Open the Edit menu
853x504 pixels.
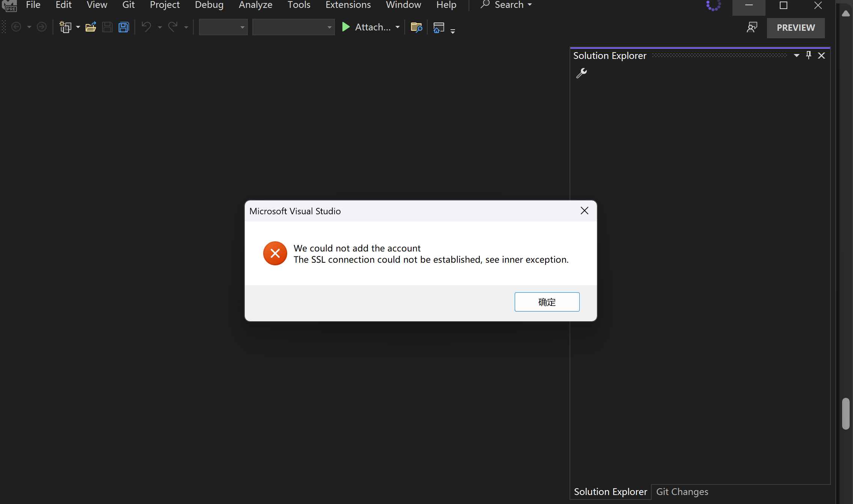[63, 5]
